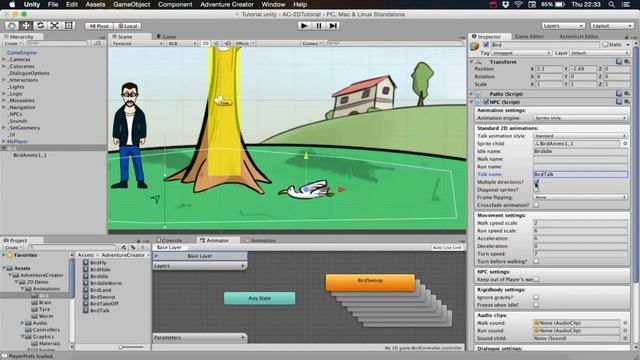Screen dimensions: 640x360
Task: Open the Tag dropdown
Action: coord(521,53)
